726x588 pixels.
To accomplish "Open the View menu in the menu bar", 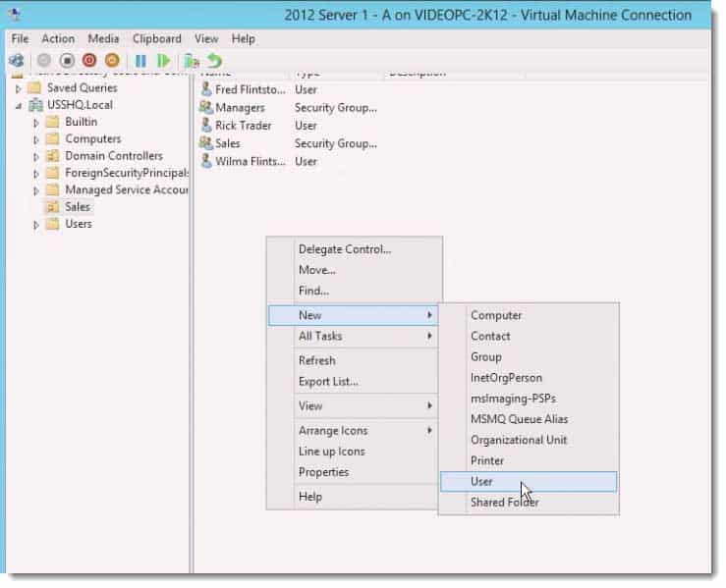I will tap(206, 39).
